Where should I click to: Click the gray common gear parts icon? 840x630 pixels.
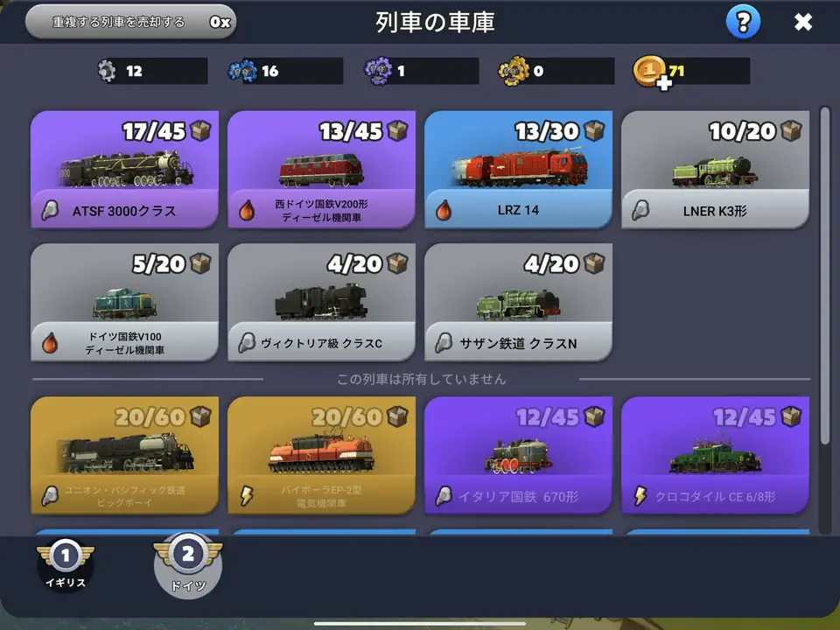[107, 71]
